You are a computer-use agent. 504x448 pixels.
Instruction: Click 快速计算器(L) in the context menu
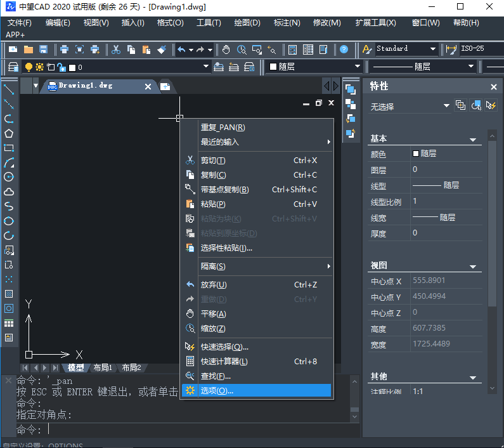pos(224,362)
